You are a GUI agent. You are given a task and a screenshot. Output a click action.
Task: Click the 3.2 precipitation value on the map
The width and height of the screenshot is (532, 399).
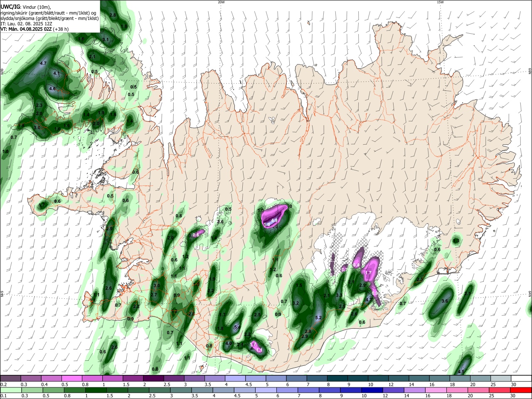(296, 303)
